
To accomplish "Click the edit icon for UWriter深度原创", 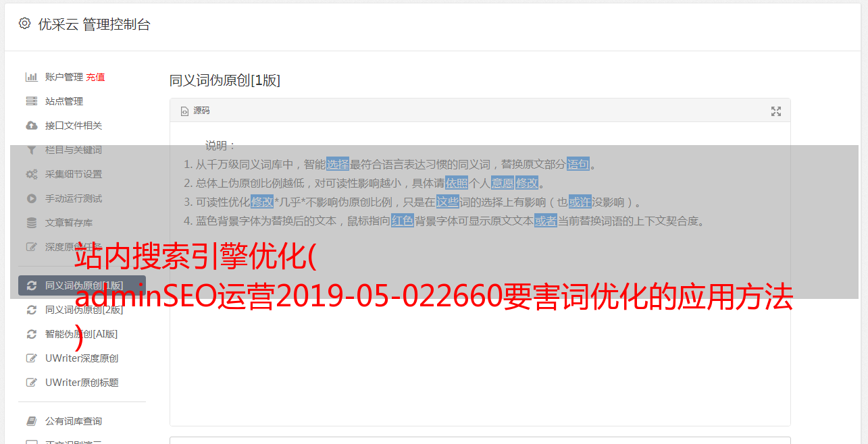I will click(31, 358).
